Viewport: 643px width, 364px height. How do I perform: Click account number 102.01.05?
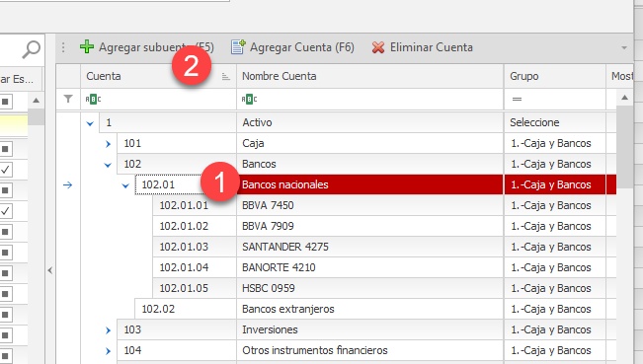click(184, 288)
